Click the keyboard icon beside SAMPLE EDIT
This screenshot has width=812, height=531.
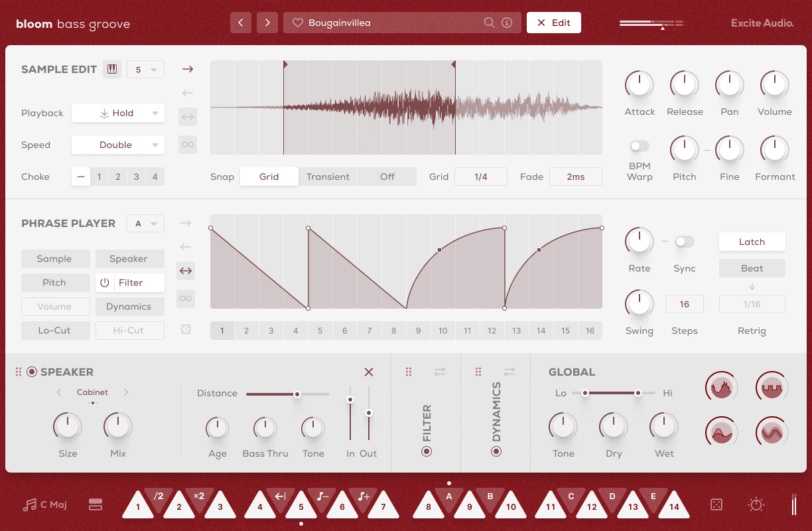pos(112,68)
